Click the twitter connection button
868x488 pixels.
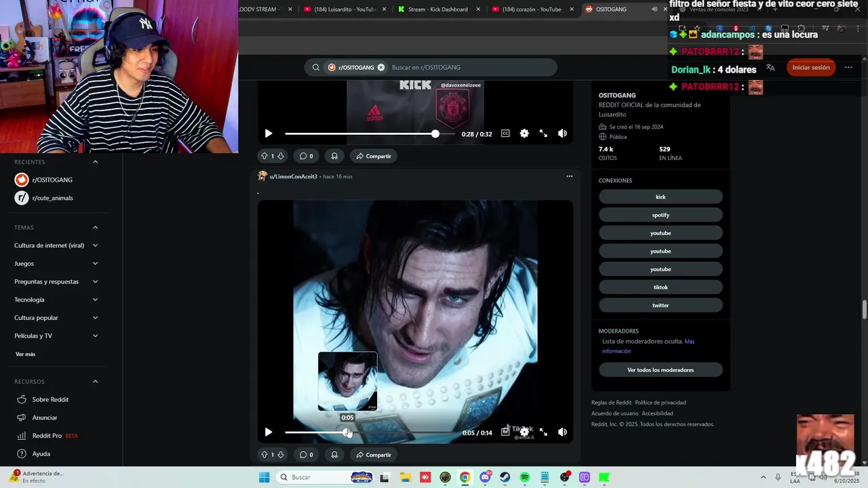tap(660, 305)
